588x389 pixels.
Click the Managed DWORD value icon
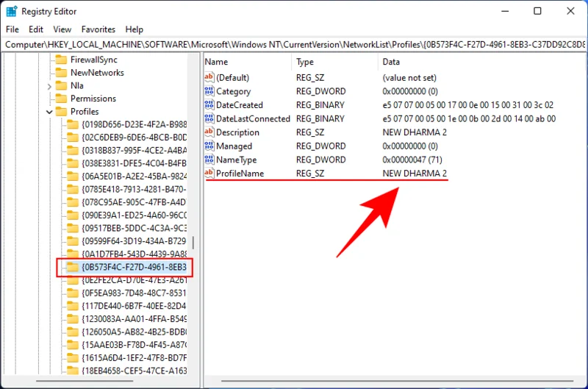[x=209, y=146]
